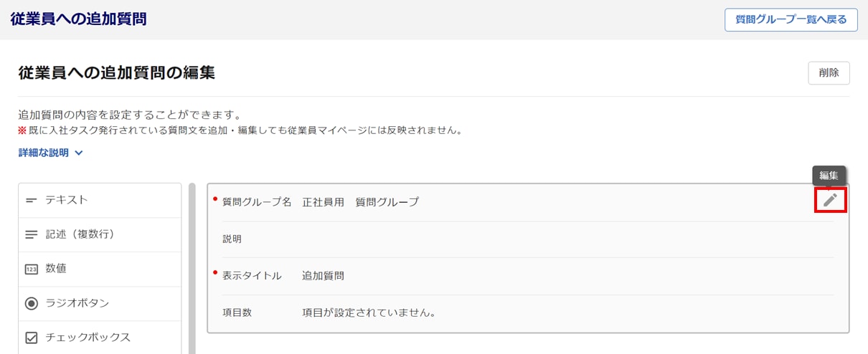Click the 説明 row label
The image size is (868, 354).
click(232, 239)
